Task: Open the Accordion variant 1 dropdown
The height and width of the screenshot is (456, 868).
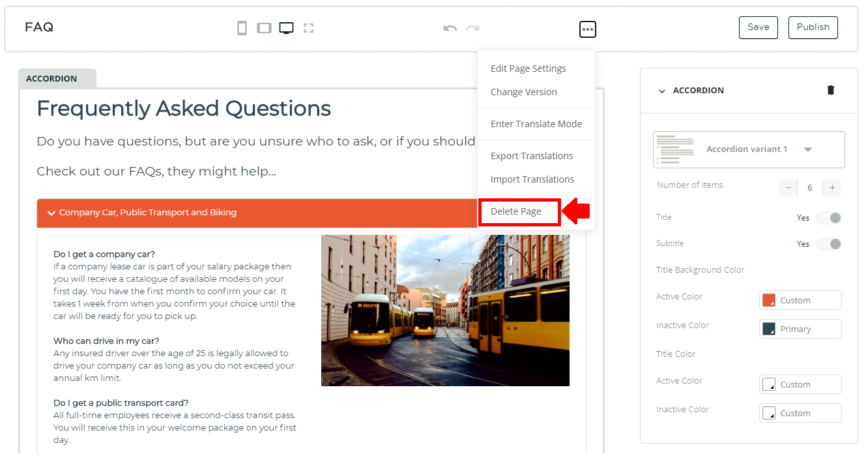Action: pyautogui.click(x=749, y=149)
